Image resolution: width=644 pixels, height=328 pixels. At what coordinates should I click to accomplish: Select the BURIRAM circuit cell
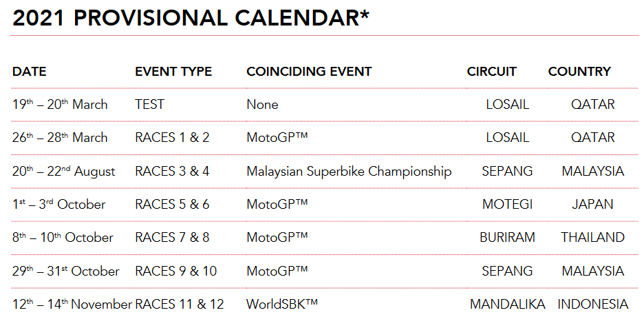[x=508, y=238]
